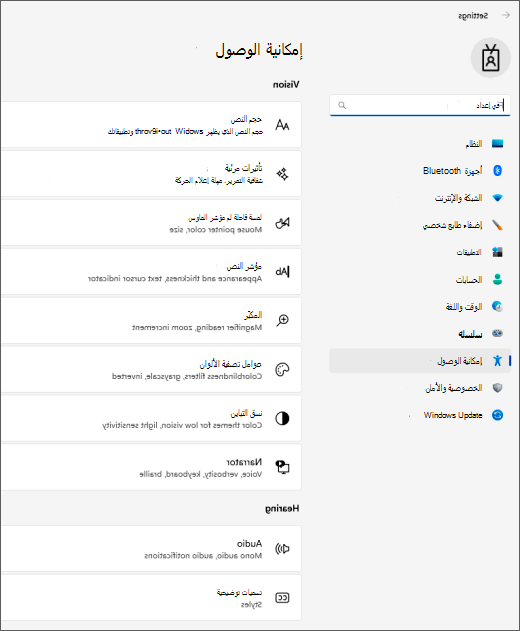The image size is (520, 631).
Task: Click the Apps icon in sidebar
Action: click(x=497, y=252)
